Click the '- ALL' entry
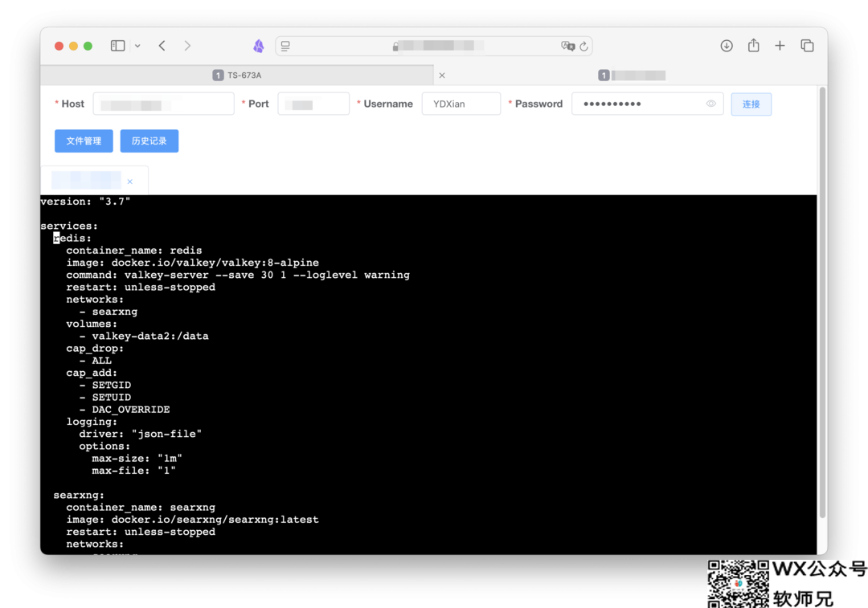The height and width of the screenshot is (608, 868). pyautogui.click(x=95, y=361)
